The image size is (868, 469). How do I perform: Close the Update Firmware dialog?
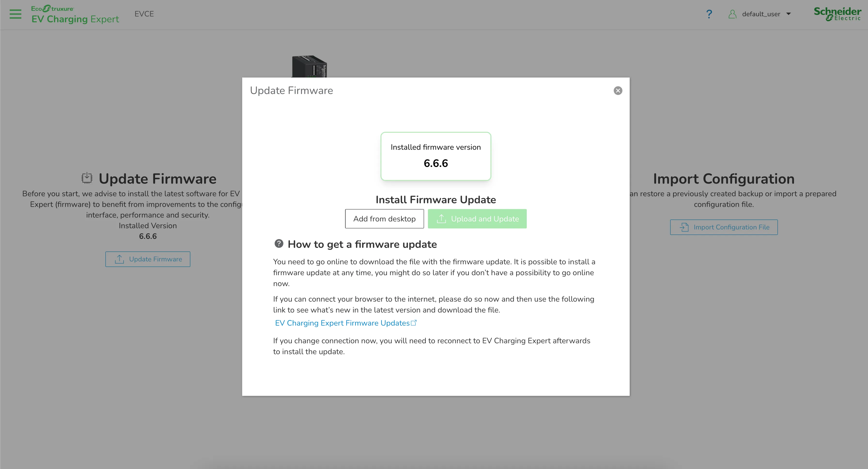tap(618, 91)
